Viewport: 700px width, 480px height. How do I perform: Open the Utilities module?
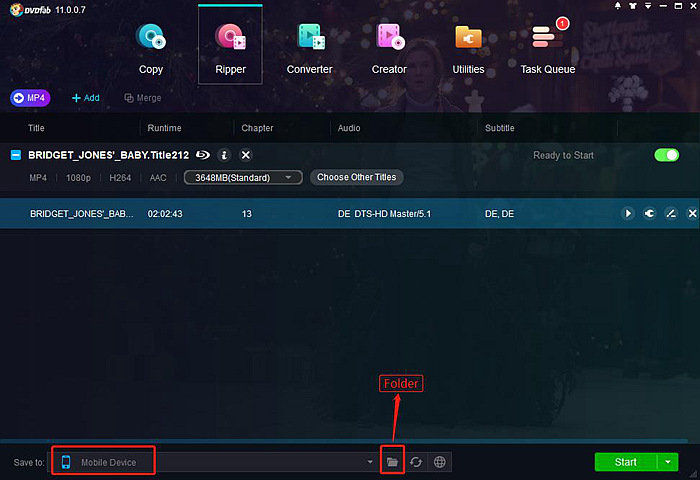[468, 48]
